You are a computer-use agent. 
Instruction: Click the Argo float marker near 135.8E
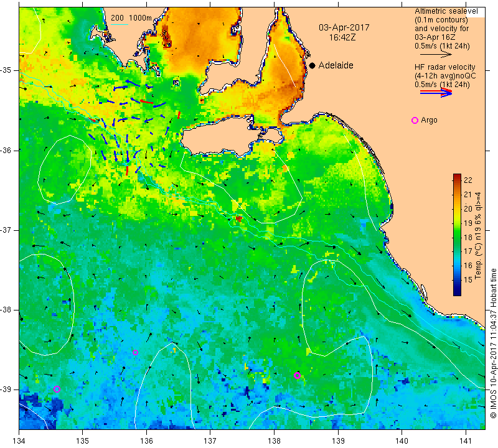135,352
